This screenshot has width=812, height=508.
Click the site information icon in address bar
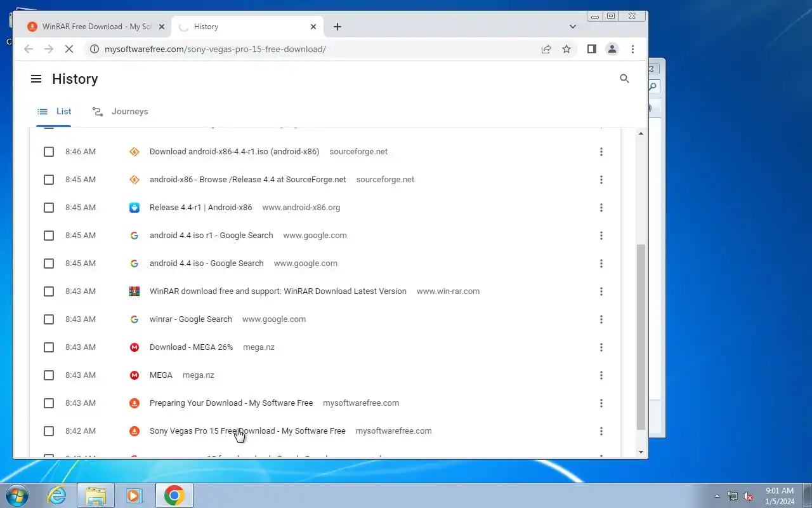click(95, 49)
